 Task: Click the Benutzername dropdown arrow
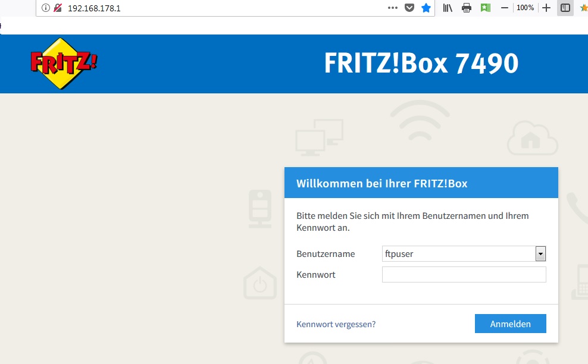pyautogui.click(x=540, y=254)
